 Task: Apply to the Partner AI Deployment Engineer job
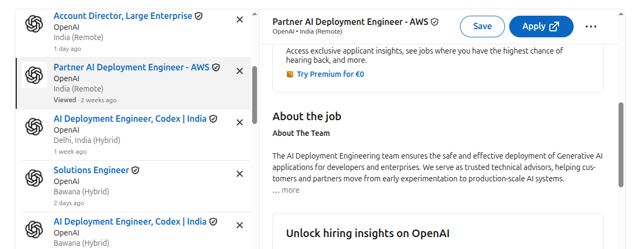pyautogui.click(x=541, y=27)
